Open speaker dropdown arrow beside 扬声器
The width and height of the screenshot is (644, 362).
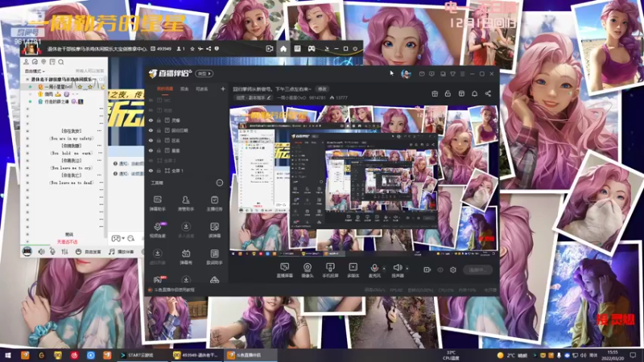(x=407, y=269)
